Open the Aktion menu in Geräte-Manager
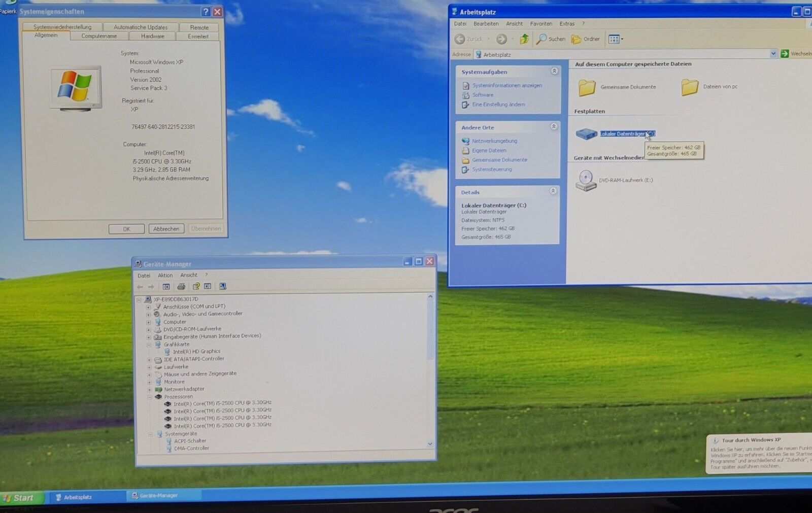Image resolution: width=812 pixels, height=513 pixels. (165, 276)
